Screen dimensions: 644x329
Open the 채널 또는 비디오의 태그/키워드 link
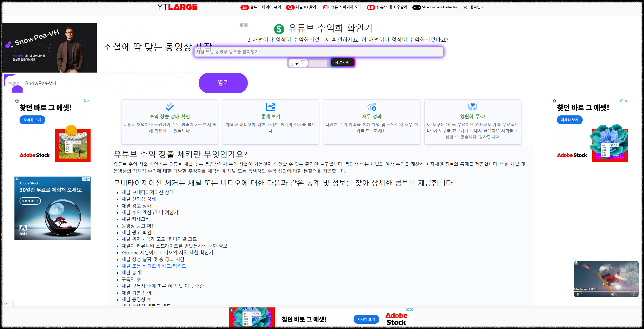point(153,266)
